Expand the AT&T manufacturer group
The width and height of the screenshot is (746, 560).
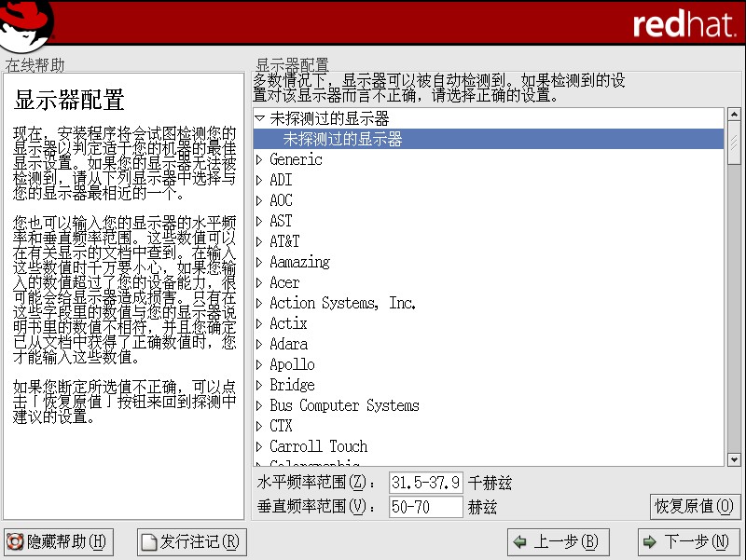coord(259,241)
